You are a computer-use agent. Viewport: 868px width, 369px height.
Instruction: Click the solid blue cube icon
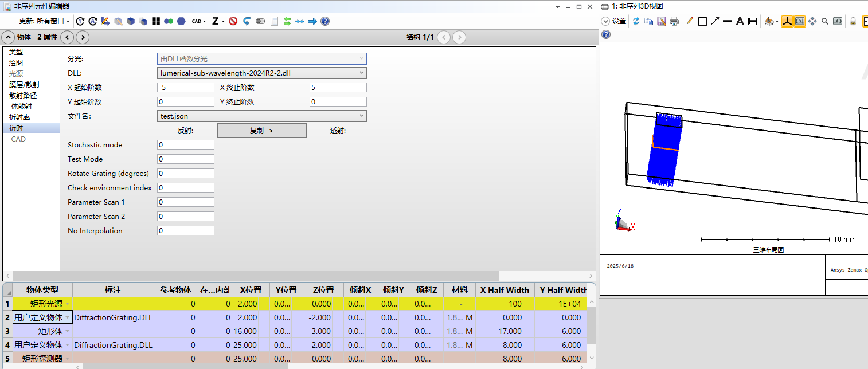[131, 21]
